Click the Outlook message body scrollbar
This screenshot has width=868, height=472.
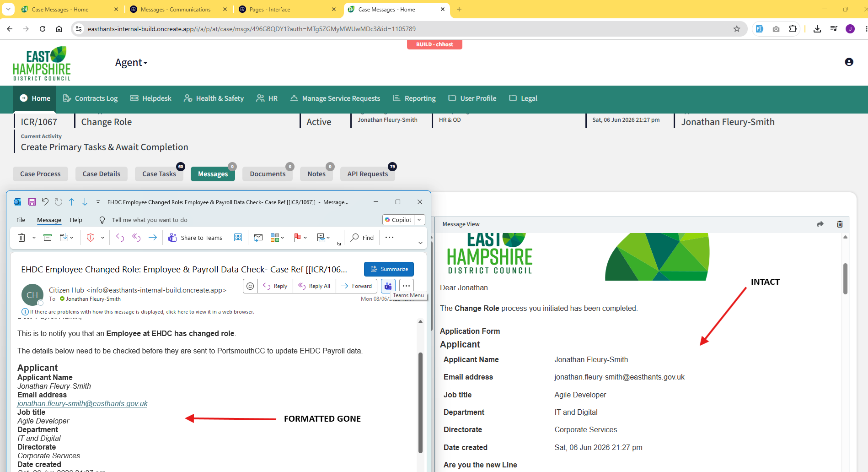click(420, 403)
